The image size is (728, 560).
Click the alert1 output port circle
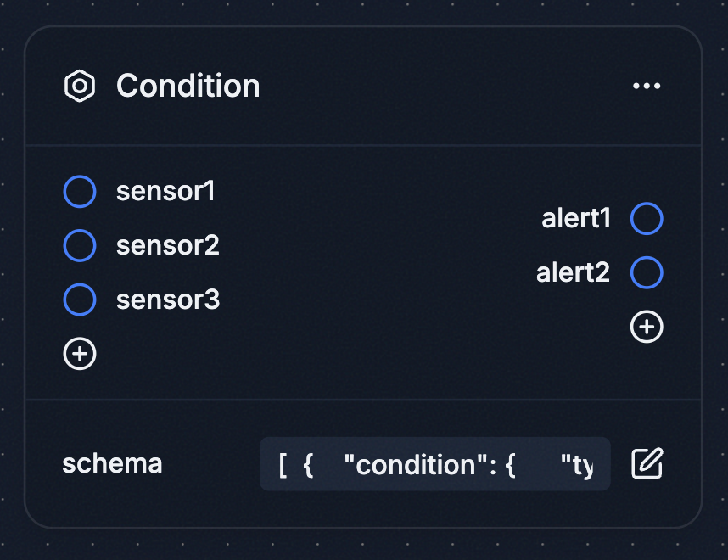(647, 219)
